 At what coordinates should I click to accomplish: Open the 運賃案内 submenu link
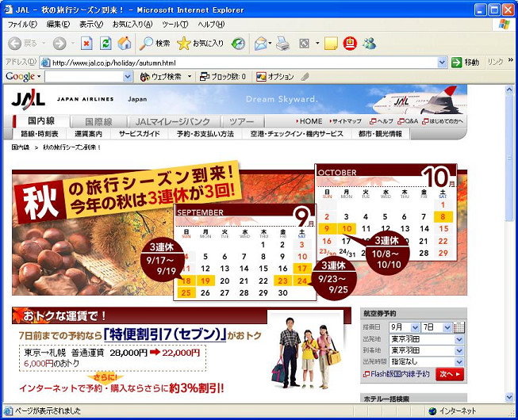[88, 134]
